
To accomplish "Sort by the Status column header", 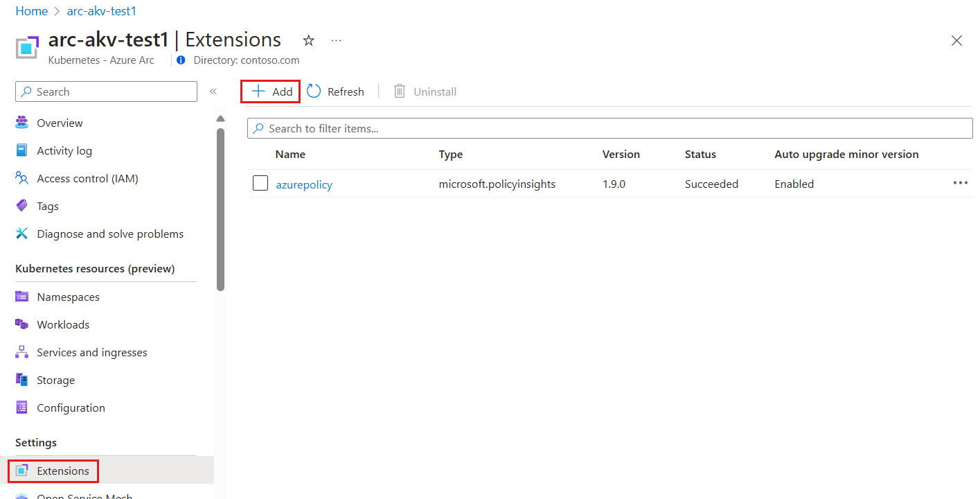I will (700, 155).
